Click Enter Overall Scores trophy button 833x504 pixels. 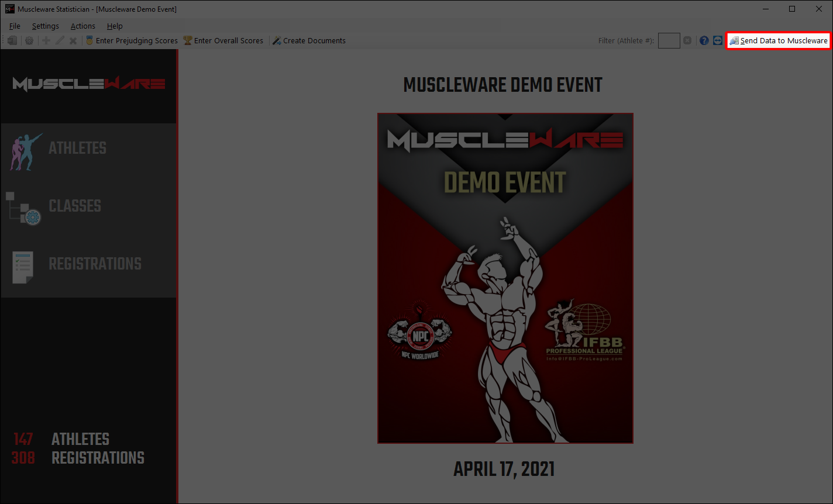[223, 41]
